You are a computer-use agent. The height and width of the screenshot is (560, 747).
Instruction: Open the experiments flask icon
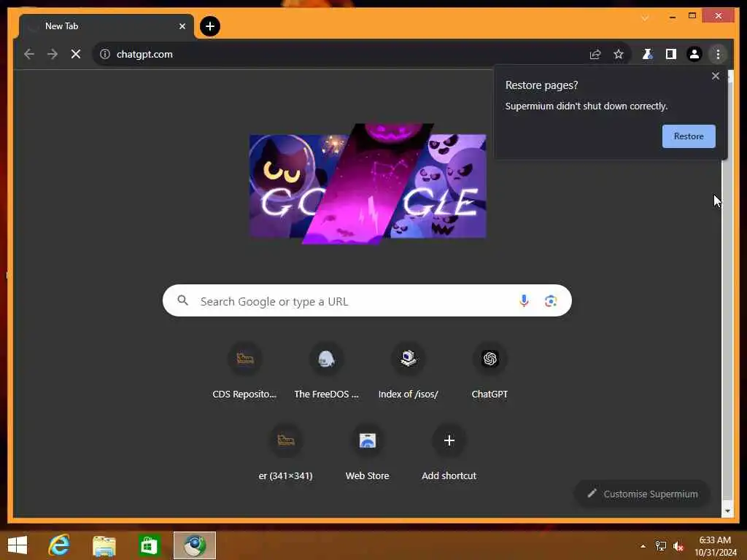(x=647, y=54)
